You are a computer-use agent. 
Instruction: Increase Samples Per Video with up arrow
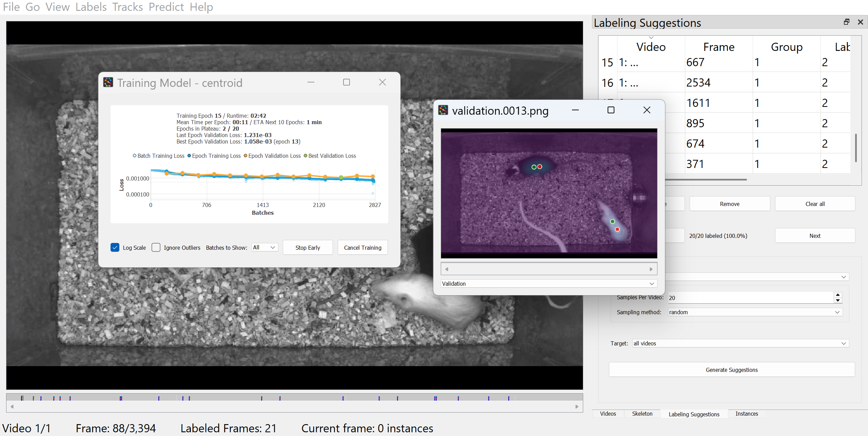click(x=838, y=295)
